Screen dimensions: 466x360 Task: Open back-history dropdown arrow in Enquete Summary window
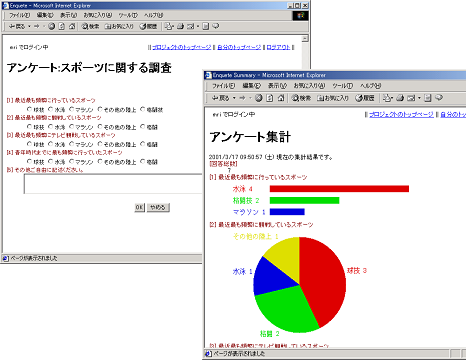click(x=234, y=98)
